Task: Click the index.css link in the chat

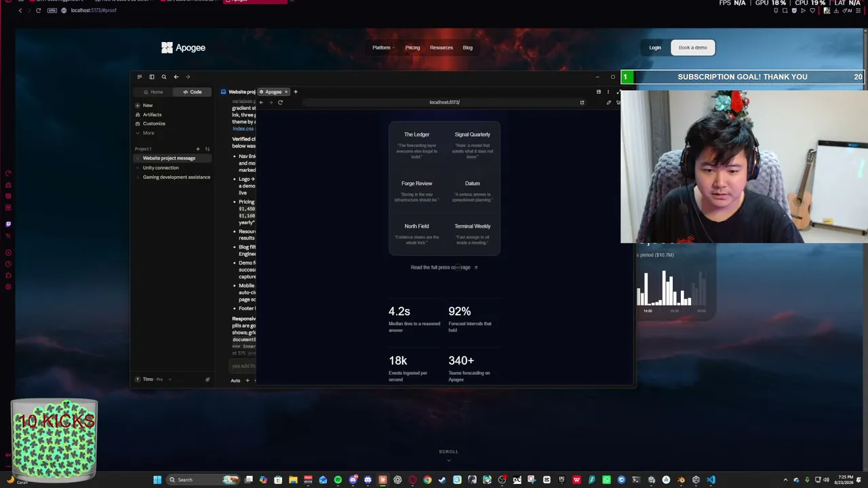Action: (x=243, y=129)
